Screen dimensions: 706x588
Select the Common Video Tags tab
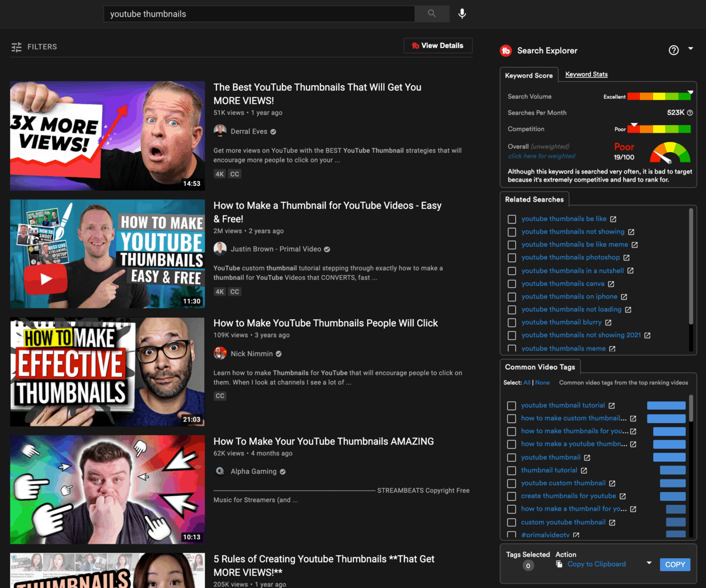pyautogui.click(x=540, y=367)
